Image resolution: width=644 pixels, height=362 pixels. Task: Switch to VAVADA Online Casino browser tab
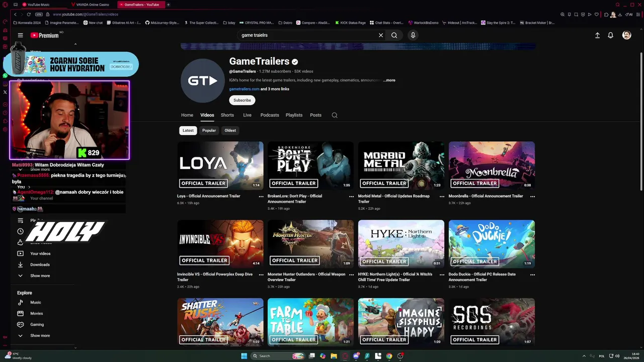[92, 5]
